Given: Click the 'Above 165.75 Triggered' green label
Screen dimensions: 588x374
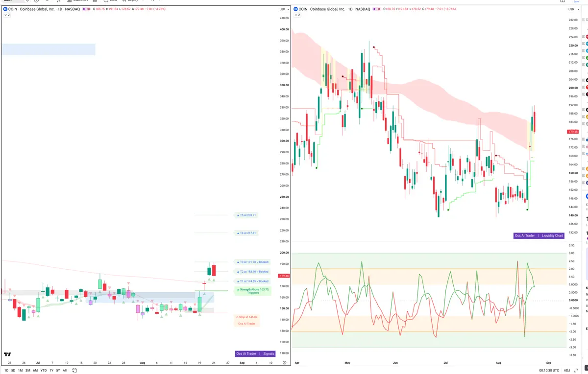Looking at the screenshot, I should (253, 291).
